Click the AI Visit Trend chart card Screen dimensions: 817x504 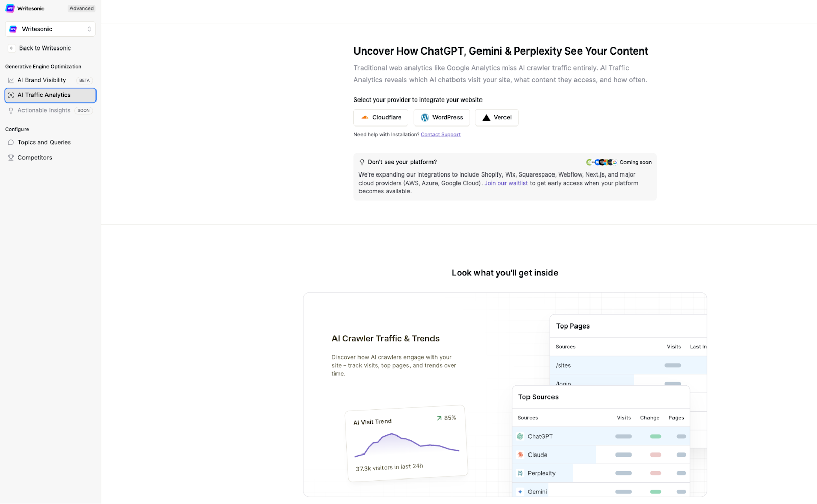tap(406, 443)
